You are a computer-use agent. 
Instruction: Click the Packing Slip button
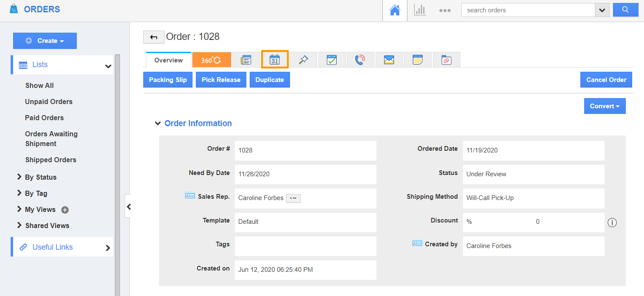click(168, 80)
